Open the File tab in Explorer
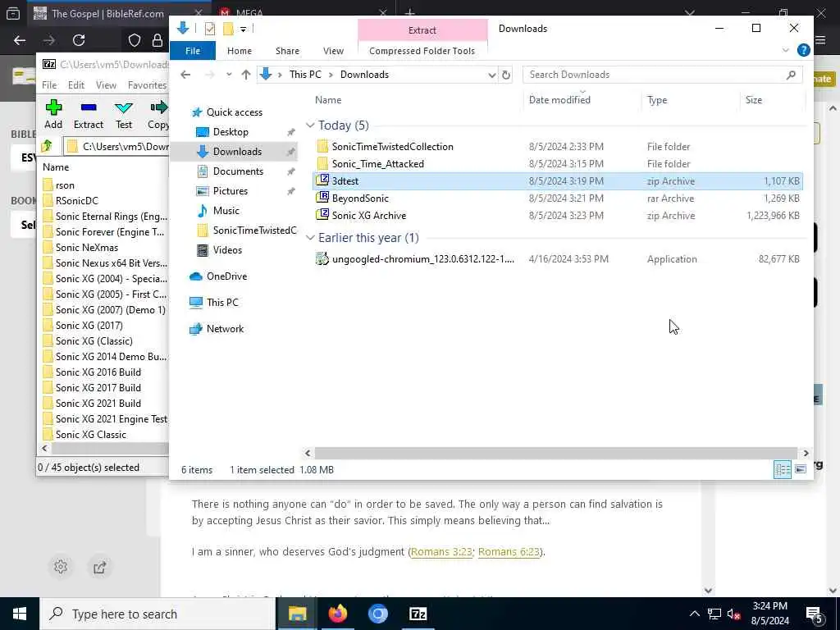The height and width of the screenshot is (630, 840). tap(192, 51)
